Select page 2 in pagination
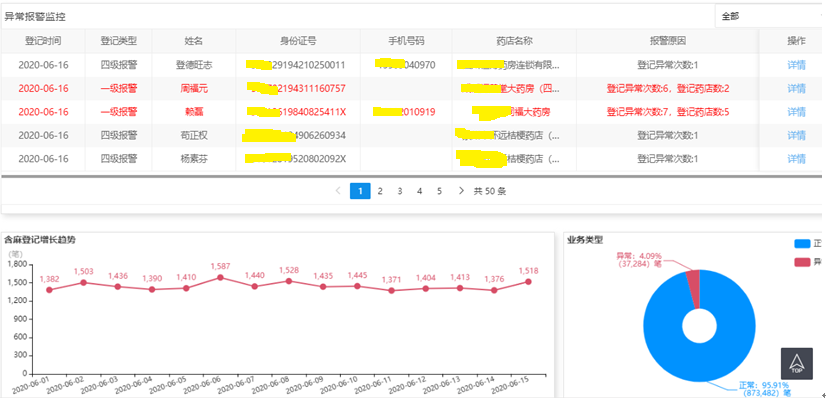Image resolution: width=826 pixels, height=399 pixels. (380, 191)
